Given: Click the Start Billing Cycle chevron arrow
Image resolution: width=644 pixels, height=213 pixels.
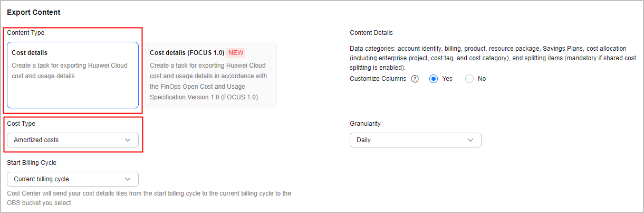Looking at the screenshot, I should point(127,179).
